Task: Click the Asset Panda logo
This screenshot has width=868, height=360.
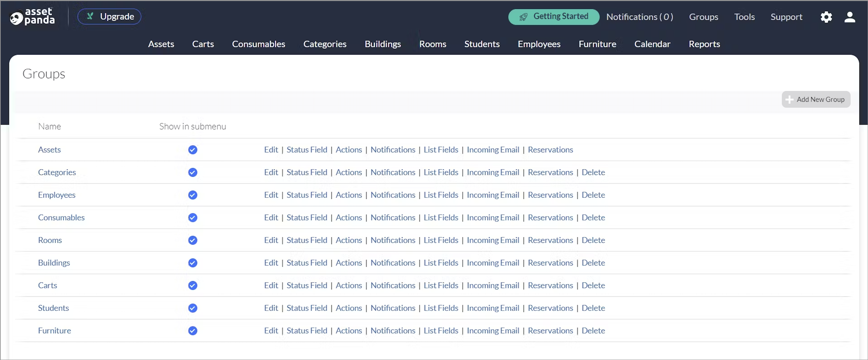Action: [x=32, y=17]
